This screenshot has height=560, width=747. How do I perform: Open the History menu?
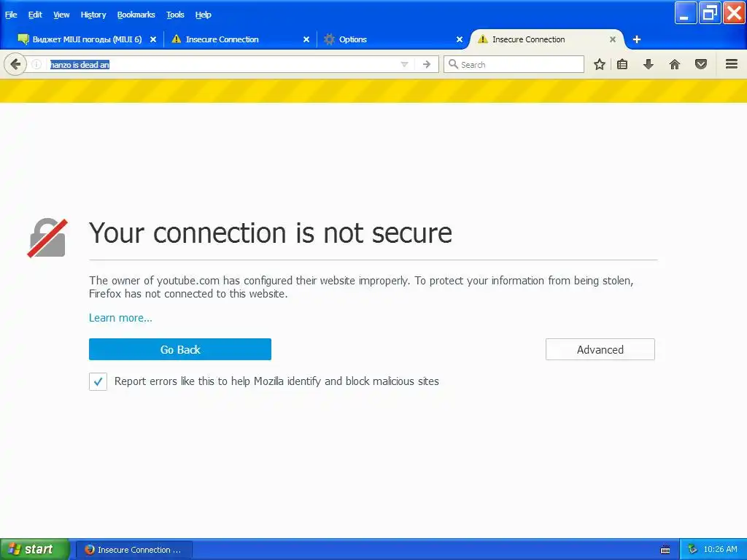click(93, 15)
